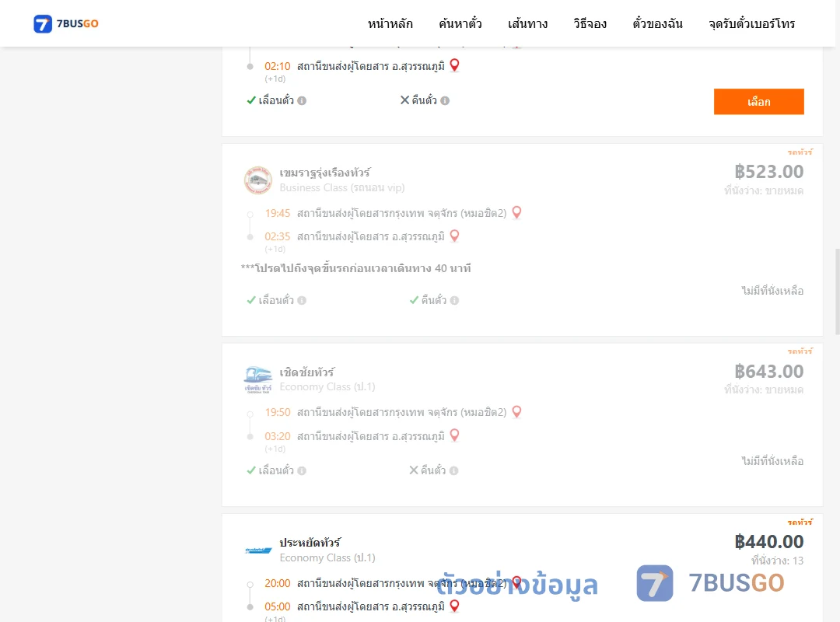Click the เขมราฐรุ่งเรืองทัวร์ operator logo
This screenshot has height=622, width=840.
(x=258, y=180)
